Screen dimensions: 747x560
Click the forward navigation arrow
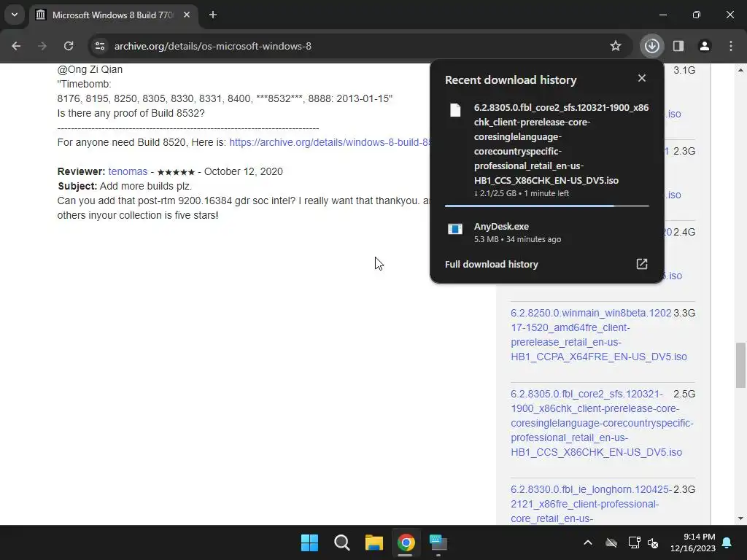42,46
